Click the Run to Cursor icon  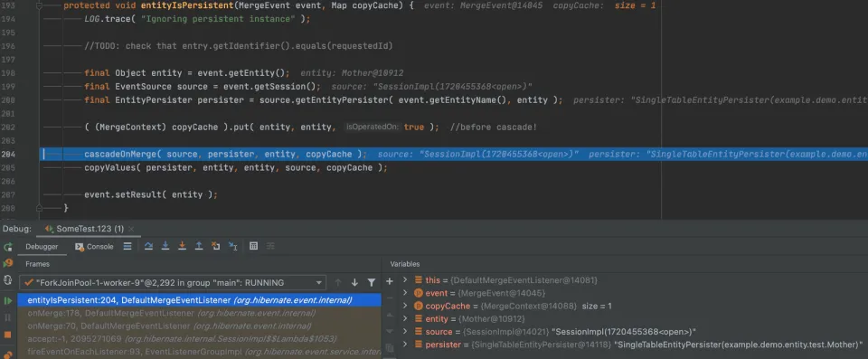coord(233,246)
